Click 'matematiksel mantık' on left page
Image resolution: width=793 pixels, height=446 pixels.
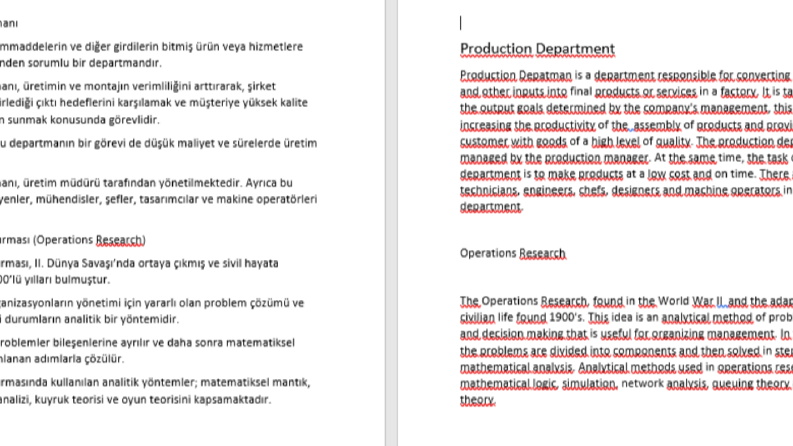(x=255, y=382)
